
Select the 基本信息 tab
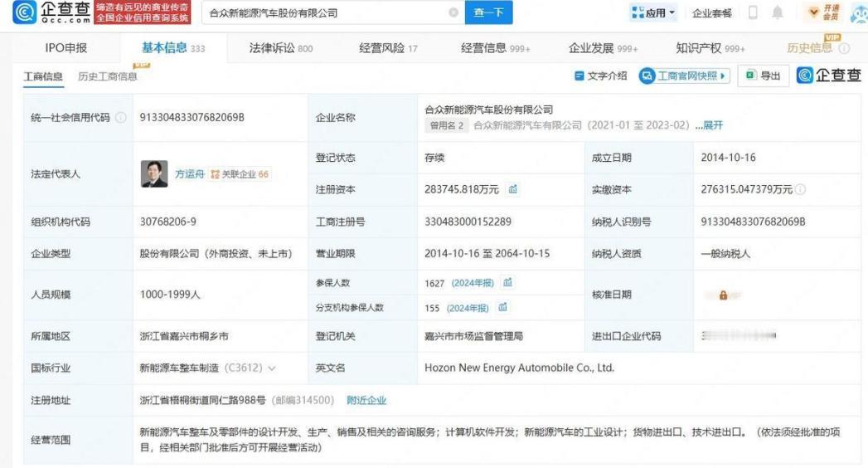pyautogui.click(x=173, y=48)
